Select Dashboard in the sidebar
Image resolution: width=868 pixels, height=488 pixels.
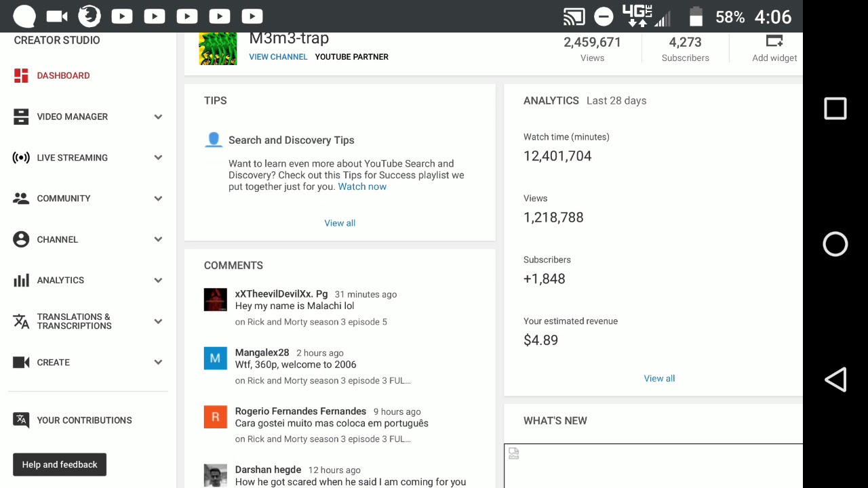coord(63,75)
